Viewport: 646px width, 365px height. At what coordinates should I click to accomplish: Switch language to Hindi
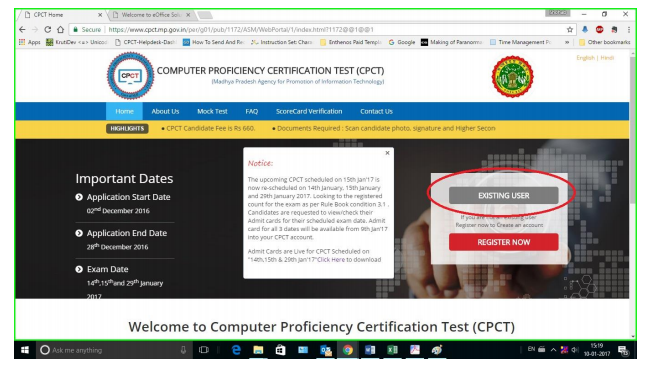point(607,58)
